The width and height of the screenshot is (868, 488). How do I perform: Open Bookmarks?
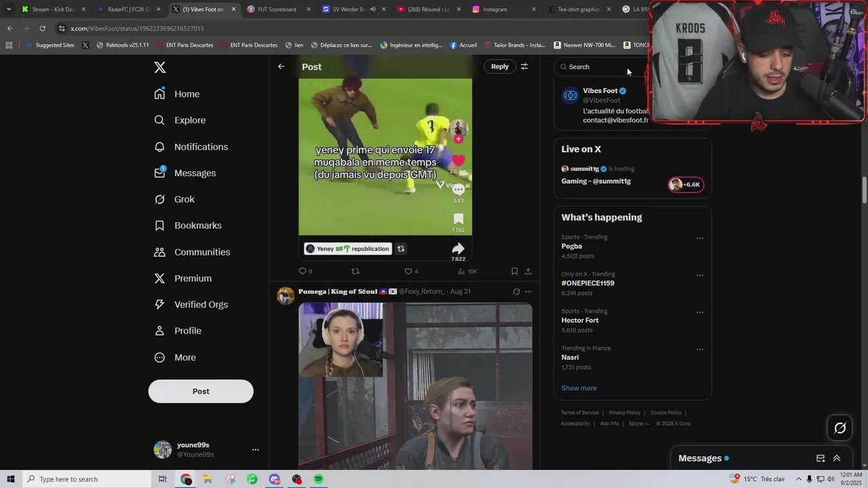pos(188,226)
